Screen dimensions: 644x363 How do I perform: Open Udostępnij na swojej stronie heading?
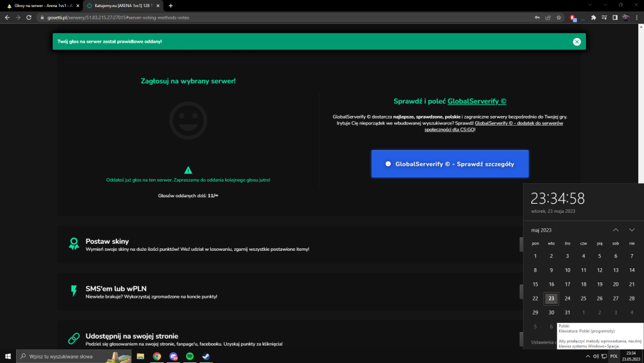(x=132, y=336)
